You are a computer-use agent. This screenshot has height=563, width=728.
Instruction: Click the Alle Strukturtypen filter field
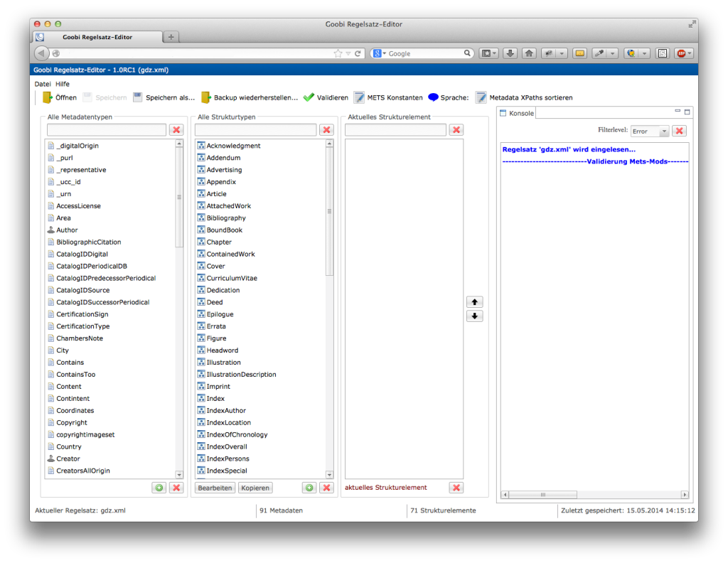click(x=256, y=130)
